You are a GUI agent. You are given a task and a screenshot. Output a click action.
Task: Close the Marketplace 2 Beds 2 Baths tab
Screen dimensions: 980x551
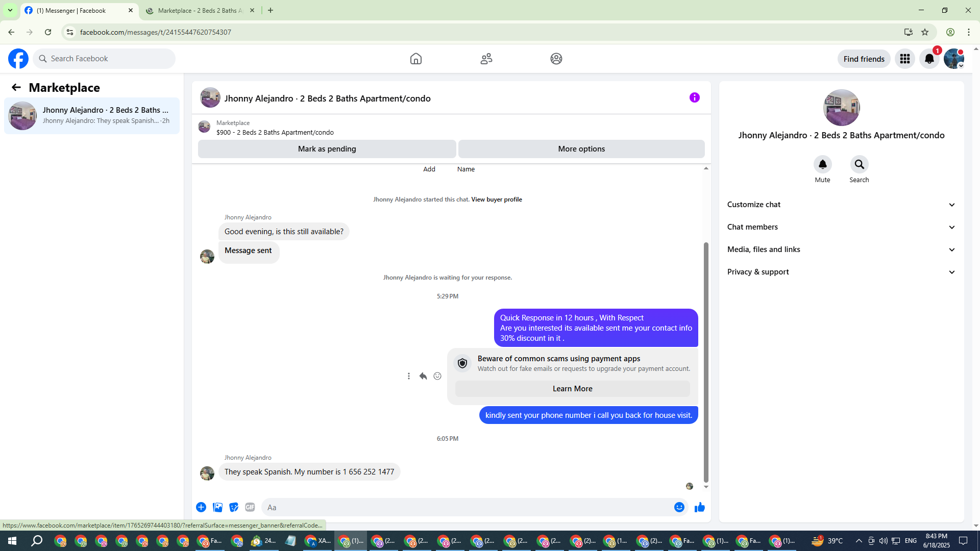coord(252,10)
